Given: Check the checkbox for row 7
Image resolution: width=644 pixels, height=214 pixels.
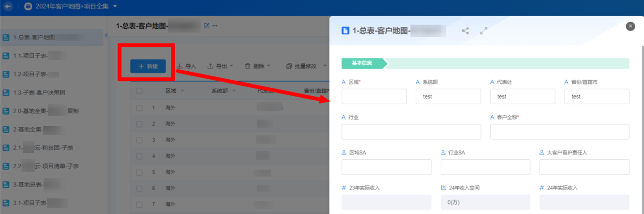Looking at the screenshot, I should tap(139, 204).
